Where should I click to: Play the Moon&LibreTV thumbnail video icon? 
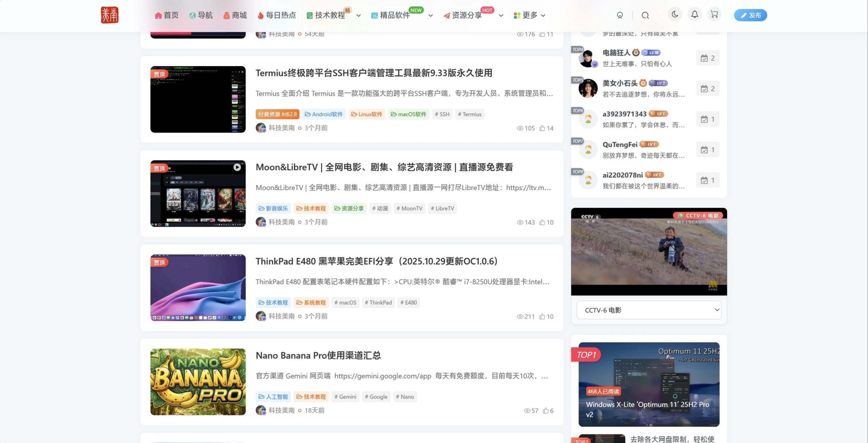[237, 167]
